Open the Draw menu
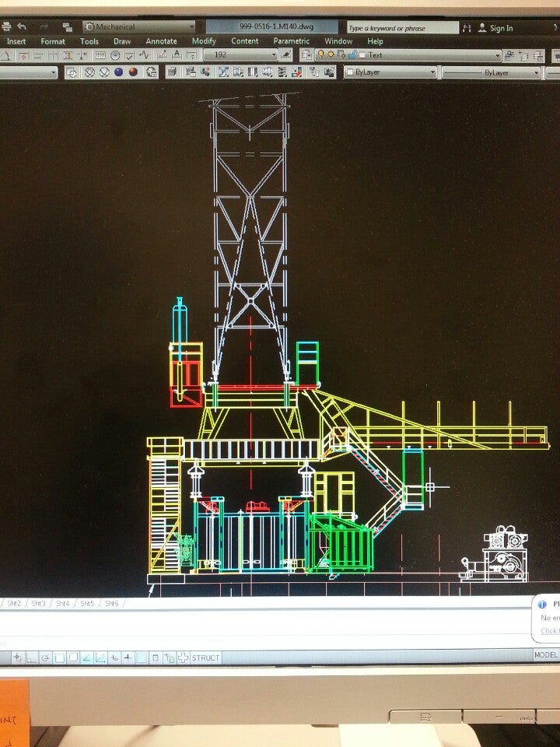The height and width of the screenshot is (747, 560). point(122,41)
